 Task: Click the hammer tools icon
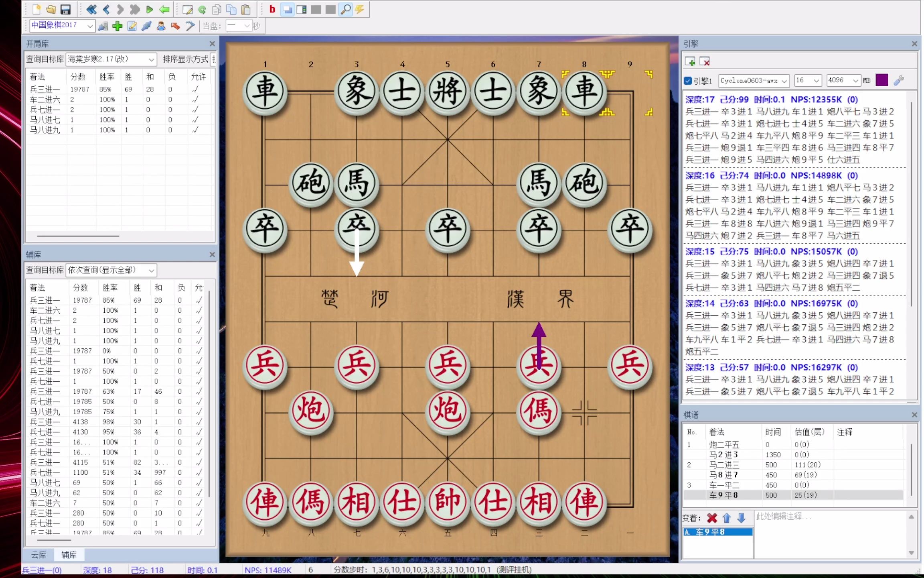190,26
